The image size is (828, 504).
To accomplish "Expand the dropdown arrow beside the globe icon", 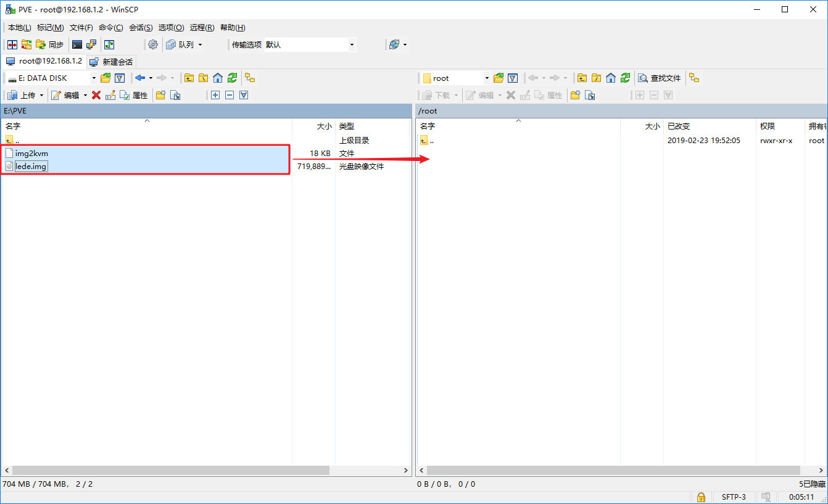I will tap(405, 44).
